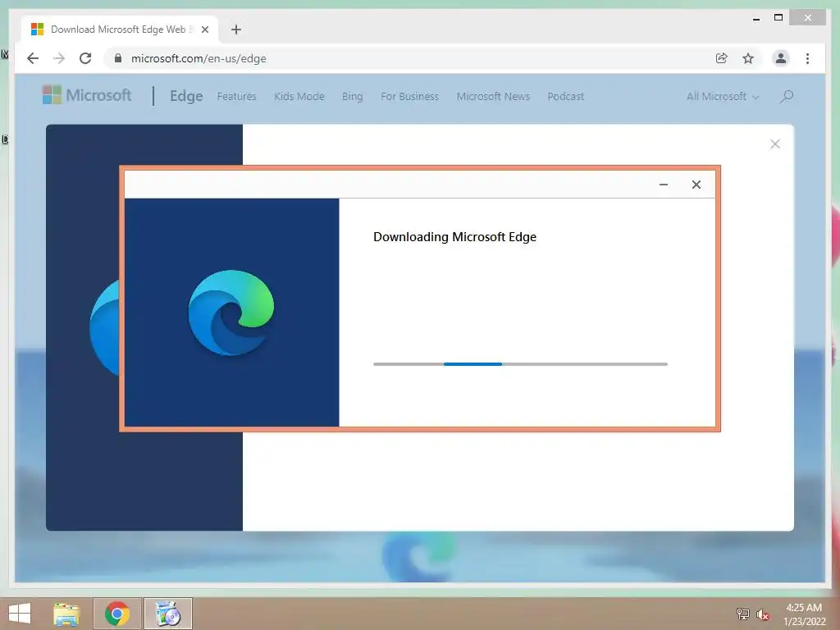Click the Chrome forward arrow

pos(59,58)
